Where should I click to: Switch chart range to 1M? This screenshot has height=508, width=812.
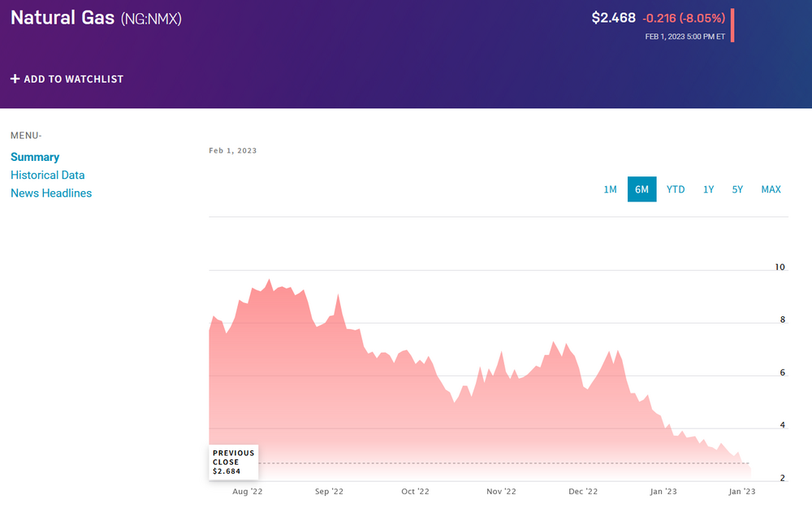tap(610, 189)
